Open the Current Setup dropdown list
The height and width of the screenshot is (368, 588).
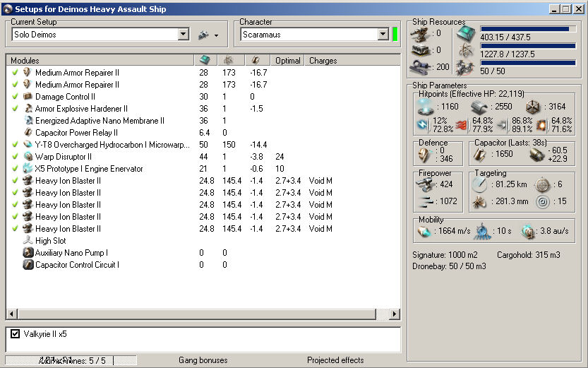[x=184, y=35]
